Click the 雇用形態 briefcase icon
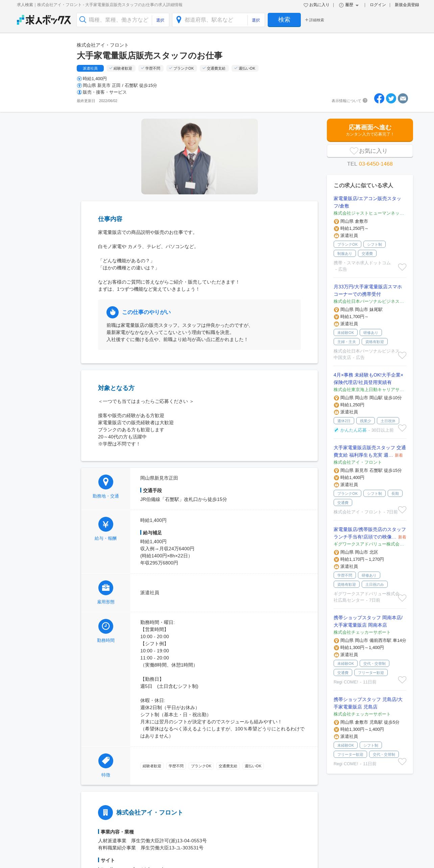 point(106,588)
